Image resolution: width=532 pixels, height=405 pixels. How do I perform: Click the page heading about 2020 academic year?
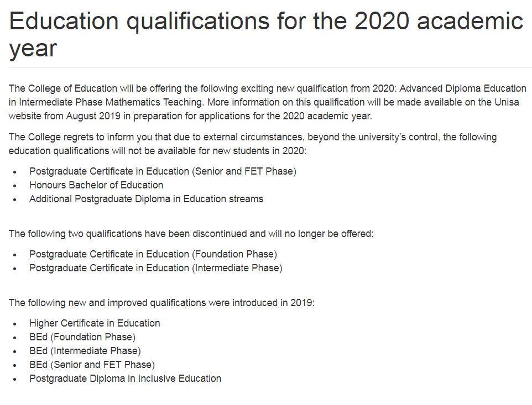coord(266,34)
